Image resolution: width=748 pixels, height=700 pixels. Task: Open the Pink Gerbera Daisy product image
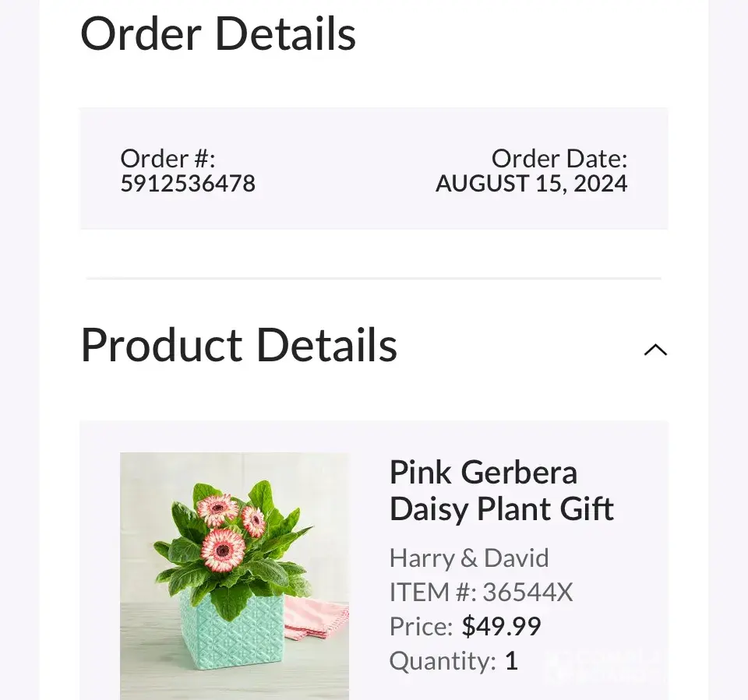(x=234, y=575)
